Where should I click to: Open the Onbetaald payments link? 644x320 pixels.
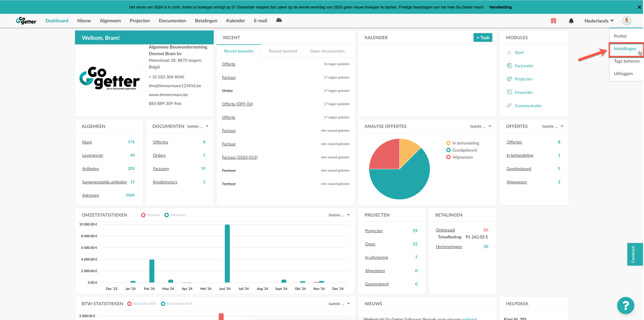pyautogui.click(x=446, y=230)
